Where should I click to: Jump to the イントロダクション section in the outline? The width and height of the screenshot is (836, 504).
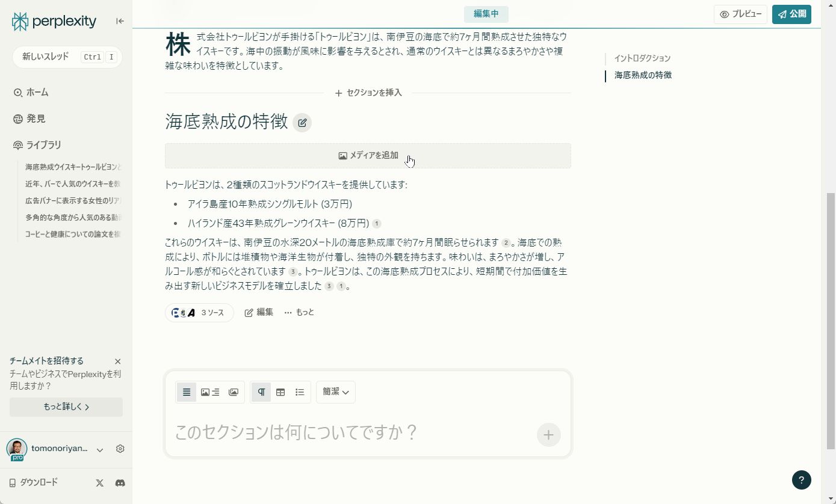click(642, 58)
